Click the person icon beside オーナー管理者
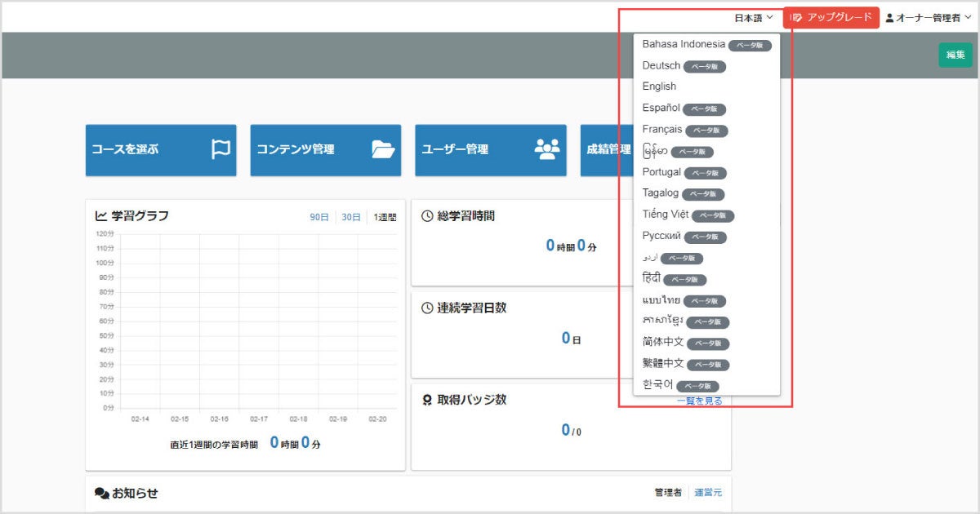980x514 pixels. (889, 17)
